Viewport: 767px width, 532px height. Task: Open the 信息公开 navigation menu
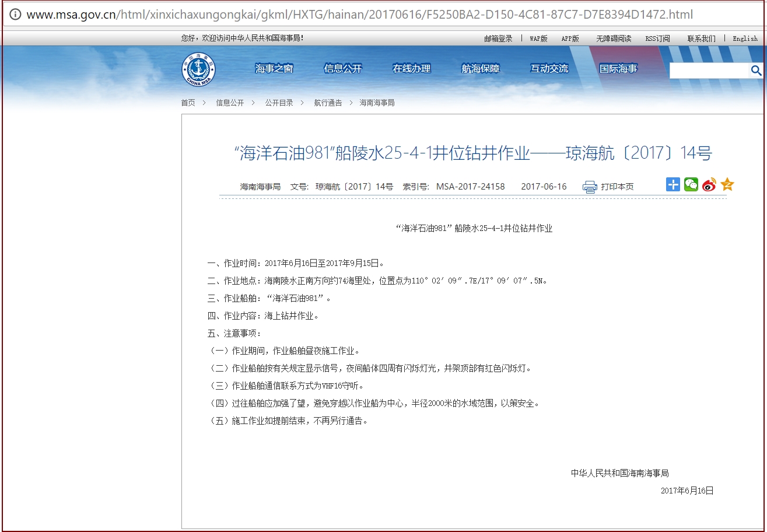coord(343,69)
